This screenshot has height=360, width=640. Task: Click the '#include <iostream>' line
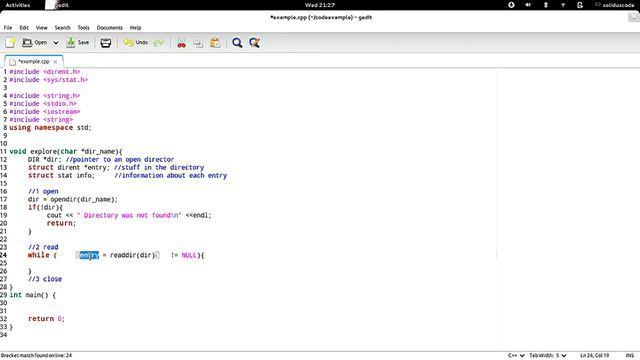pos(45,111)
